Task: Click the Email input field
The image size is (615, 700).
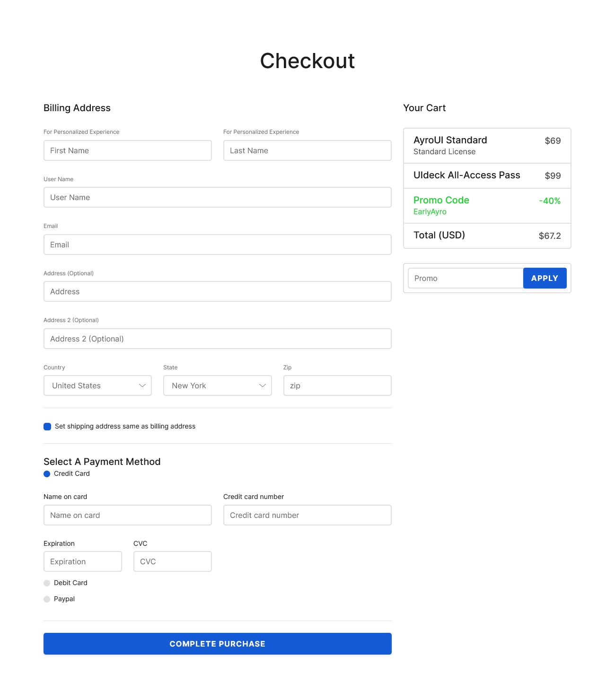Action: pos(217,245)
